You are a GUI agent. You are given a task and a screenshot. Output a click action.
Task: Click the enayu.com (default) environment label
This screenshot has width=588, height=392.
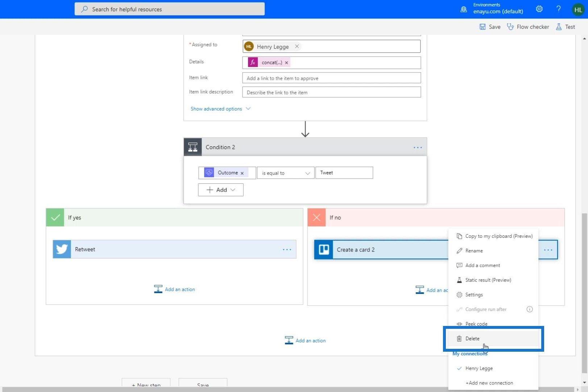498,11
